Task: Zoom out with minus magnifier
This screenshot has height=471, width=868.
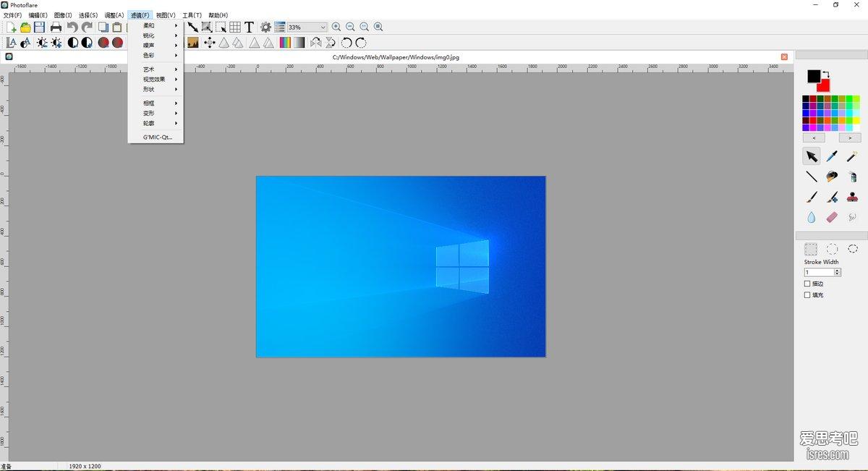Action: point(350,27)
